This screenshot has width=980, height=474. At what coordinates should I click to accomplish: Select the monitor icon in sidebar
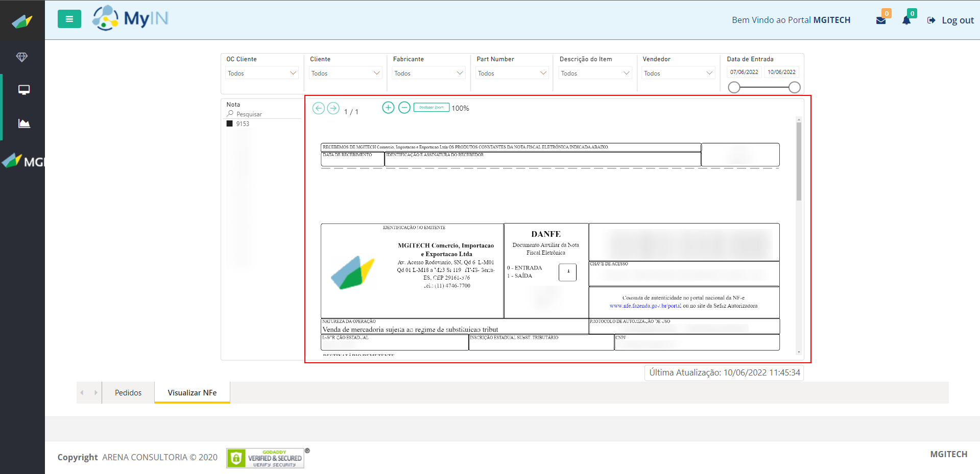pos(23,90)
